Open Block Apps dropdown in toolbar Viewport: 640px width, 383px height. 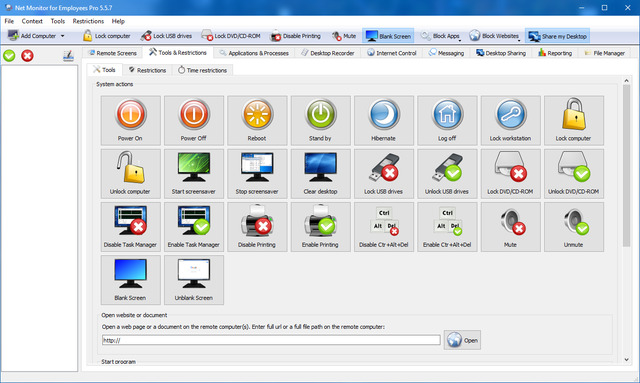coord(441,36)
